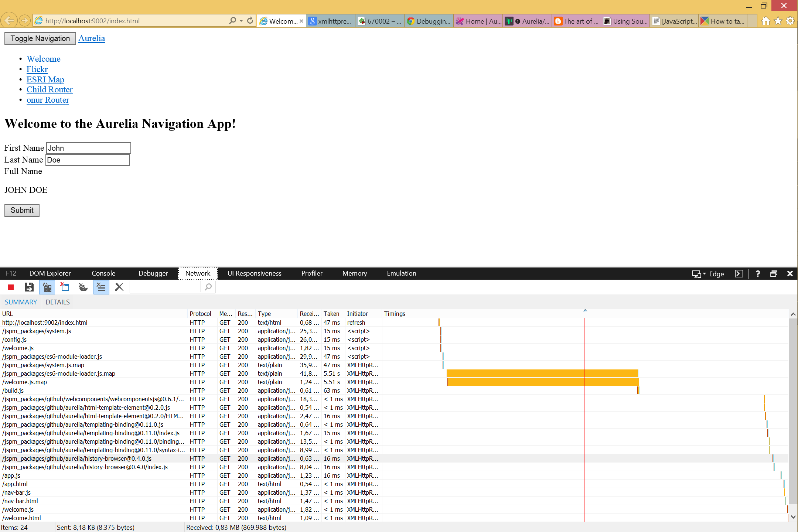The image size is (798, 532).
Task: Click the scroll down arrow of request list
Action: (793, 517)
